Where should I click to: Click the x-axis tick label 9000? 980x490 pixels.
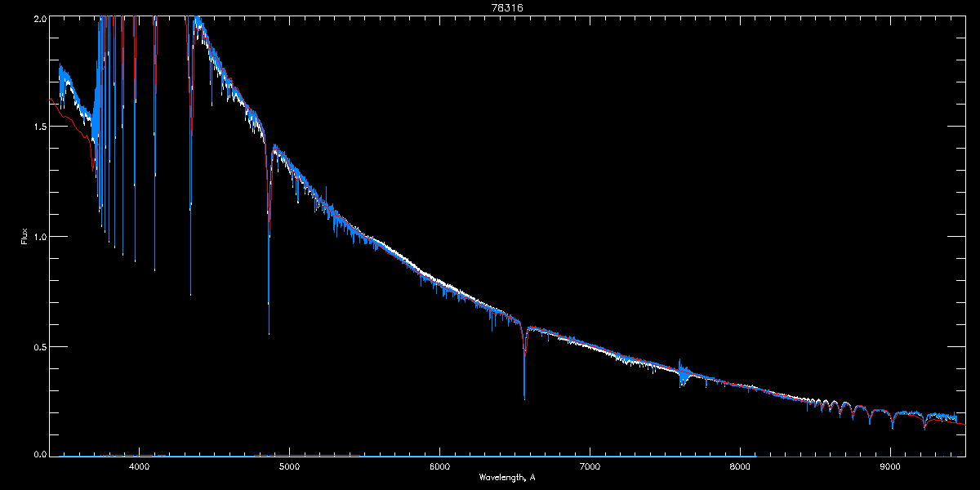coord(890,467)
